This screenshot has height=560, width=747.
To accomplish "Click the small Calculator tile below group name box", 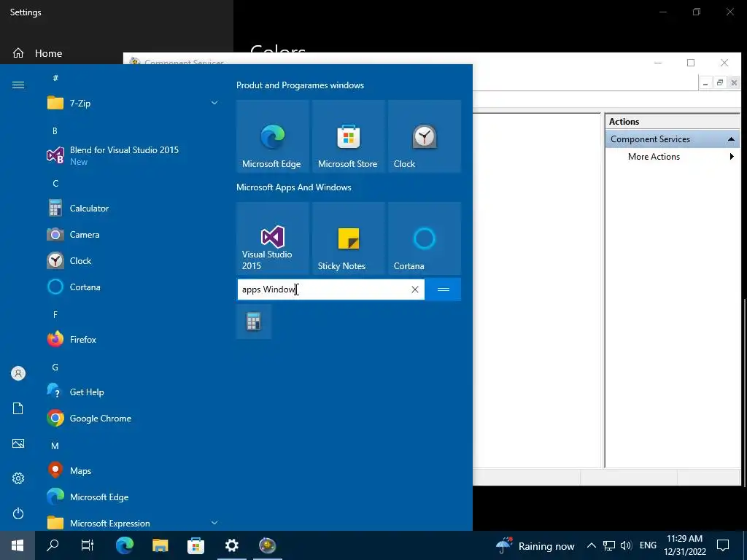I will 254,322.
